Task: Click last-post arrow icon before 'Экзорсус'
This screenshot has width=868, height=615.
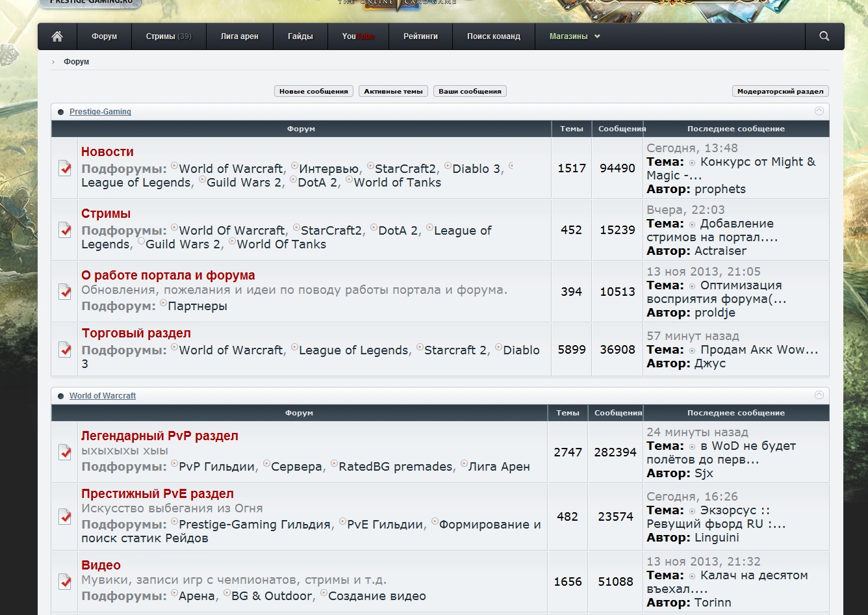Action: (x=692, y=512)
